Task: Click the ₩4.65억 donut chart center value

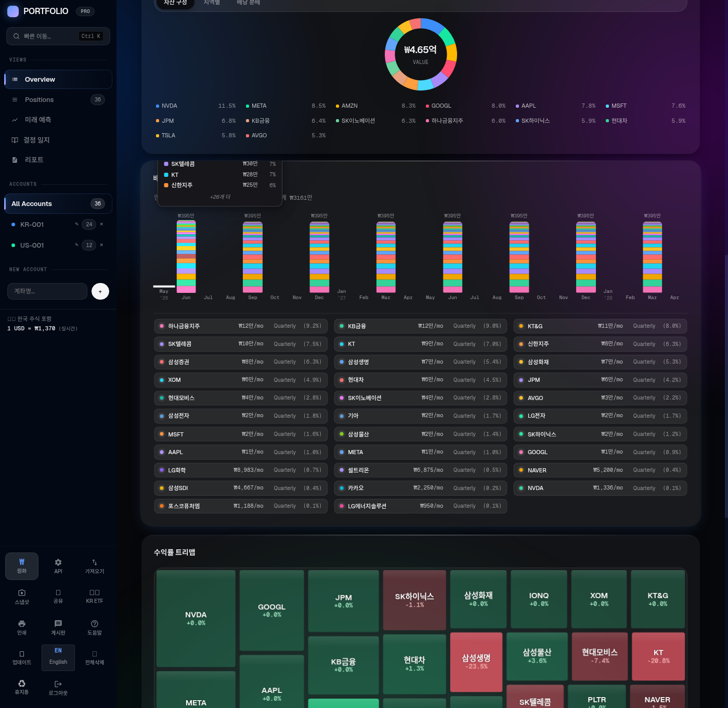Action: [420, 50]
